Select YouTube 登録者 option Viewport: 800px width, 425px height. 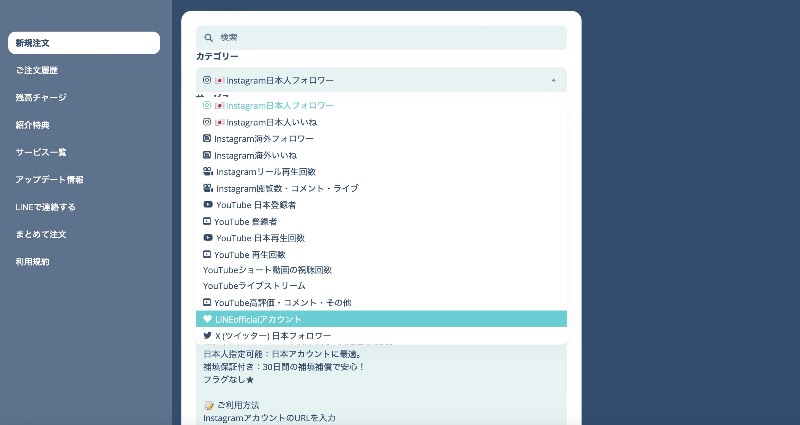point(381,221)
